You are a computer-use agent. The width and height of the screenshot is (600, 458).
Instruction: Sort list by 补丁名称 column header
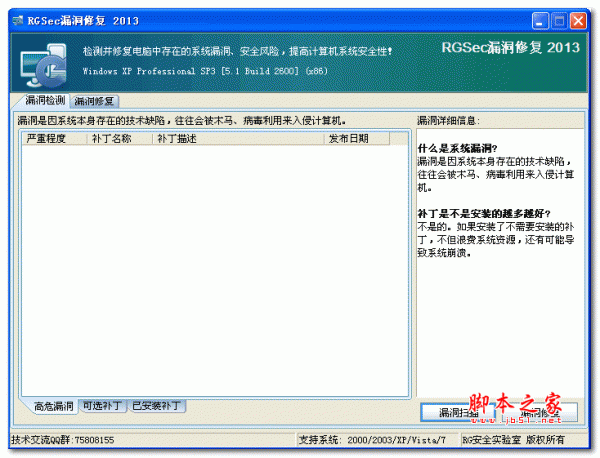click(120, 138)
